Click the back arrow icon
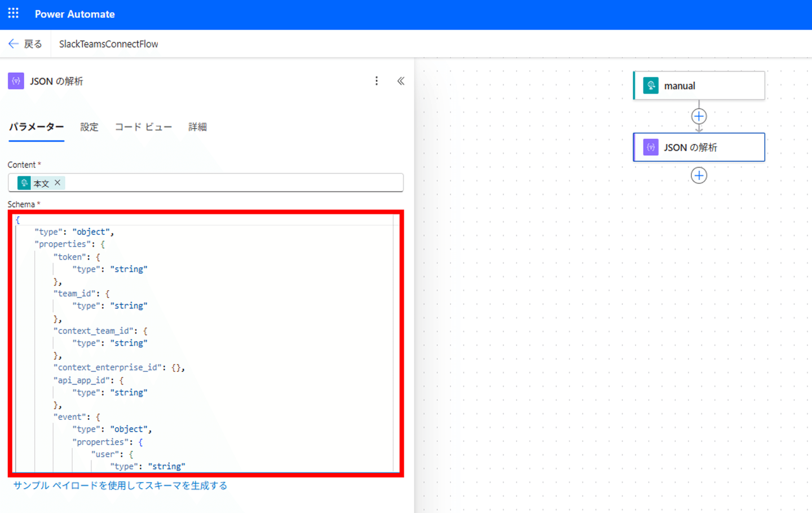812x513 pixels. pyautogui.click(x=14, y=44)
